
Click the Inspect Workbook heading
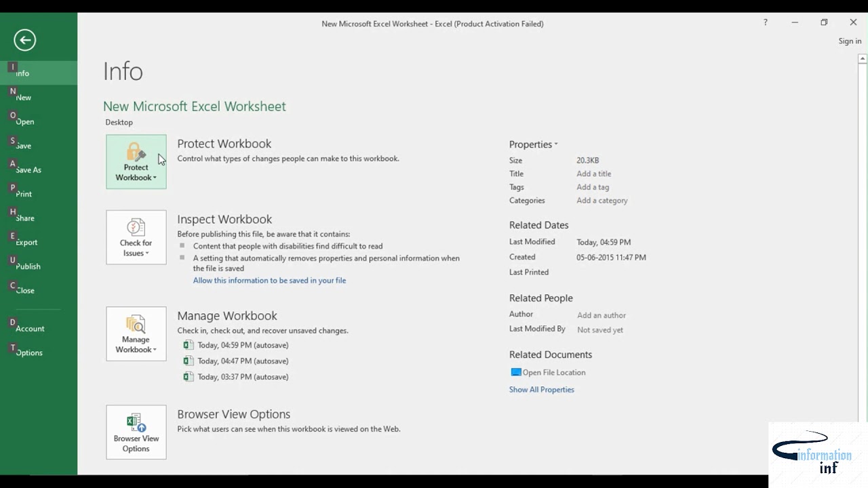pyautogui.click(x=224, y=220)
